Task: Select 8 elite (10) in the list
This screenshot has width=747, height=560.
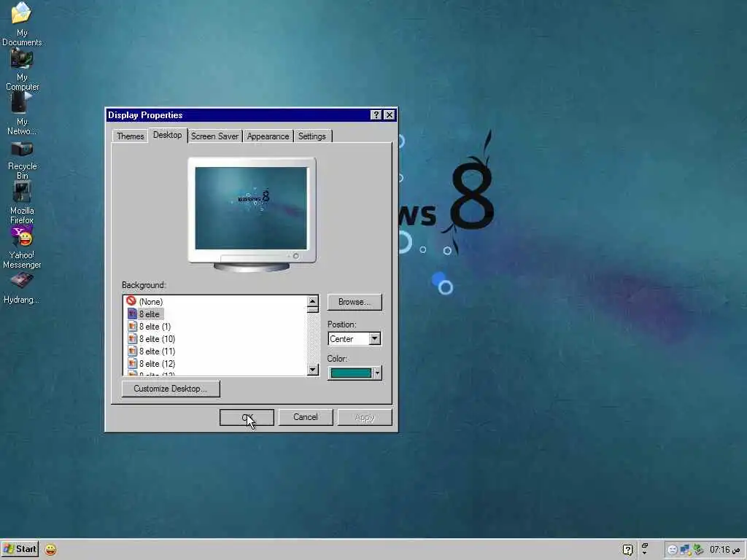Action: coord(158,339)
